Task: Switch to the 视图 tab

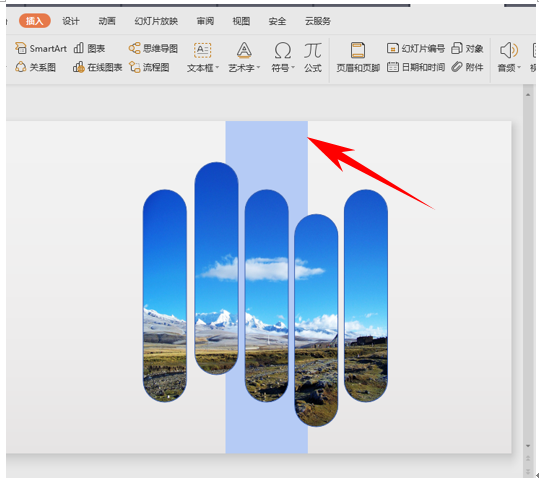Action: point(241,21)
